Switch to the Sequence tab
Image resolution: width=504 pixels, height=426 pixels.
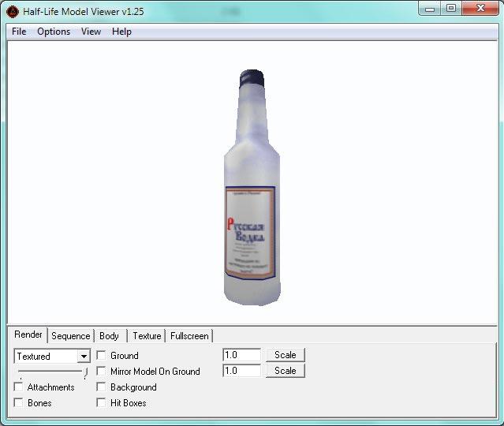click(71, 336)
